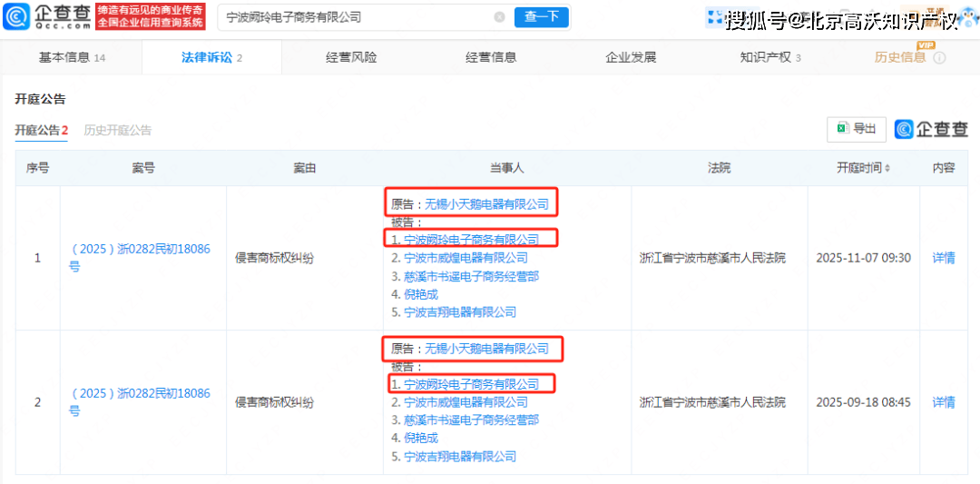
Task: Click the Excel icon on the 导出 button
Action: click(842, 129)
